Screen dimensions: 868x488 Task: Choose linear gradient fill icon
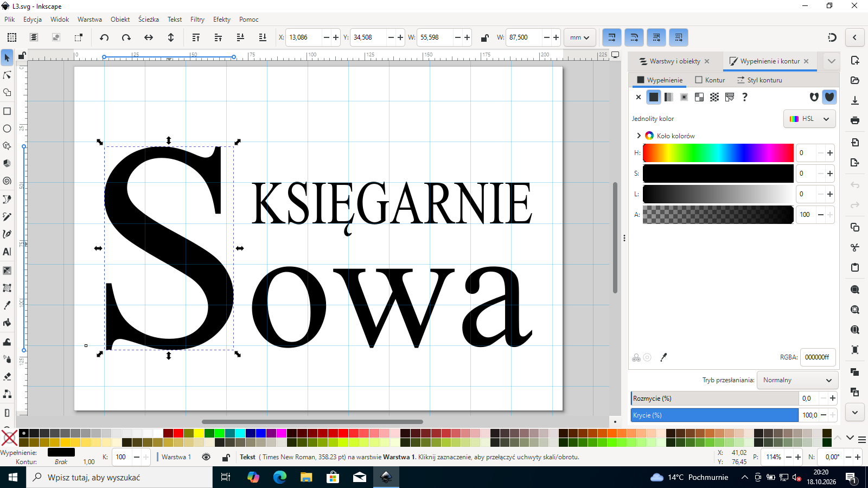(669, 97)
